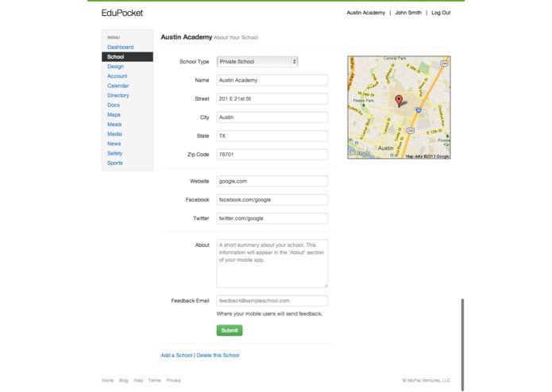552x392 pixels.
Task: Click the Street input field
Action: pyautogui.click(x=272, y=98)
